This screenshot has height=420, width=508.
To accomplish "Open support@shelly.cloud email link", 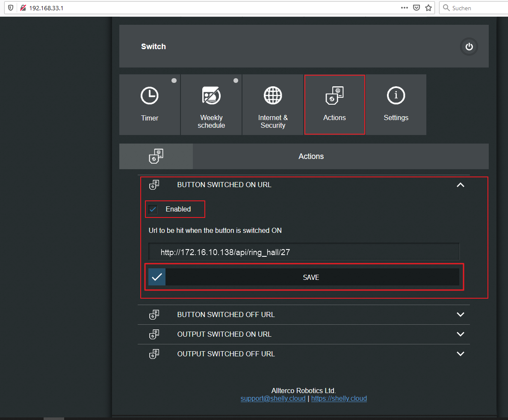I will tap(273, 399).
